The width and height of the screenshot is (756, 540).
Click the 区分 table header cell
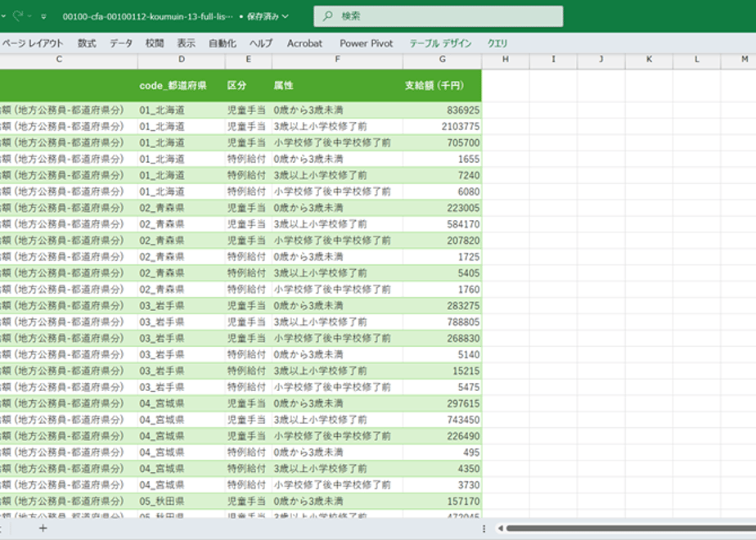click(248, 85)
